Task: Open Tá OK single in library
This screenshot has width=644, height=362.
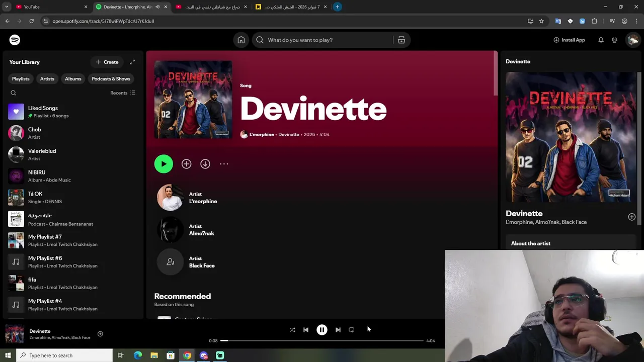Action: click(72, 197)
